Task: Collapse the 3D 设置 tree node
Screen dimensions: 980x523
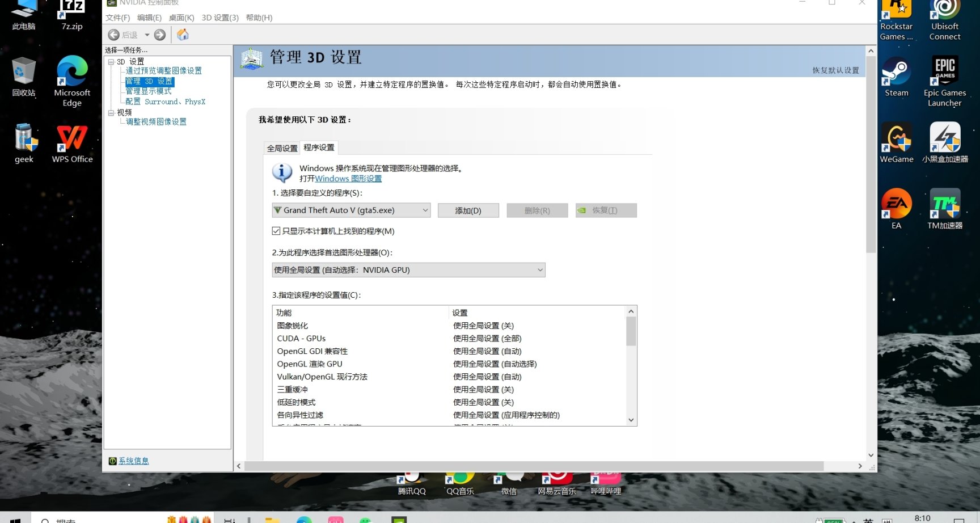Action: pos(111,62)
